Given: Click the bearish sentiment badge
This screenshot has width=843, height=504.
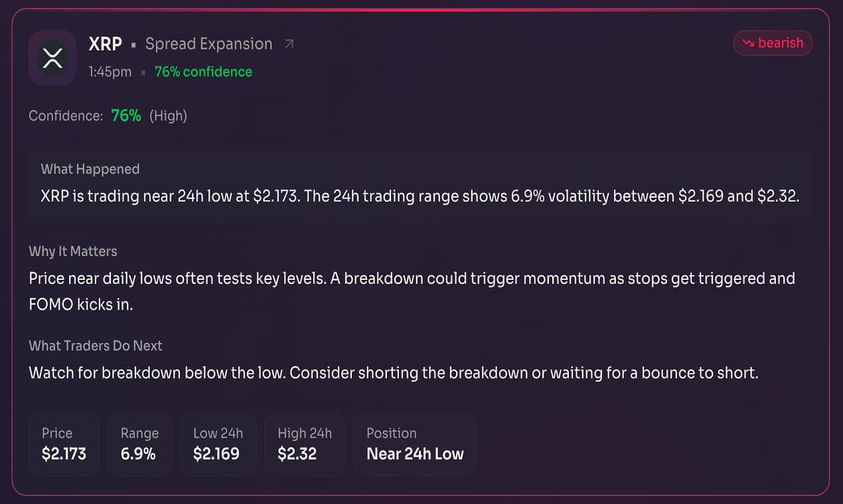Looking at the screenshot, I should point(773,43).
